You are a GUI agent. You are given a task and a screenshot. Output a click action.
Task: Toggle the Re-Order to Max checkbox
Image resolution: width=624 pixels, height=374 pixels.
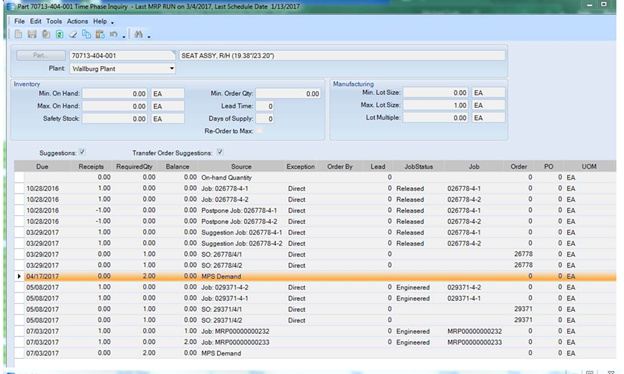coord(259,131)
